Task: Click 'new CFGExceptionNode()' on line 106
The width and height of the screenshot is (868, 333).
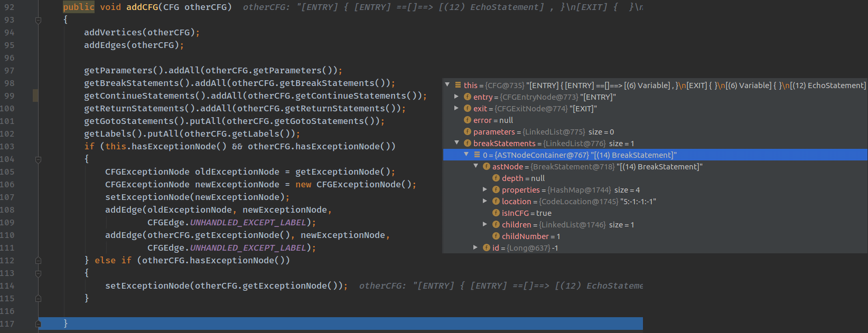Action: 353,184
